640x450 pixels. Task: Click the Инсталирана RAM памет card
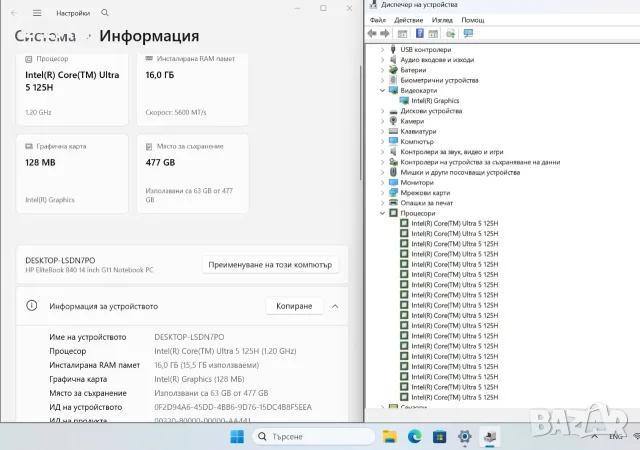(192, 89)
